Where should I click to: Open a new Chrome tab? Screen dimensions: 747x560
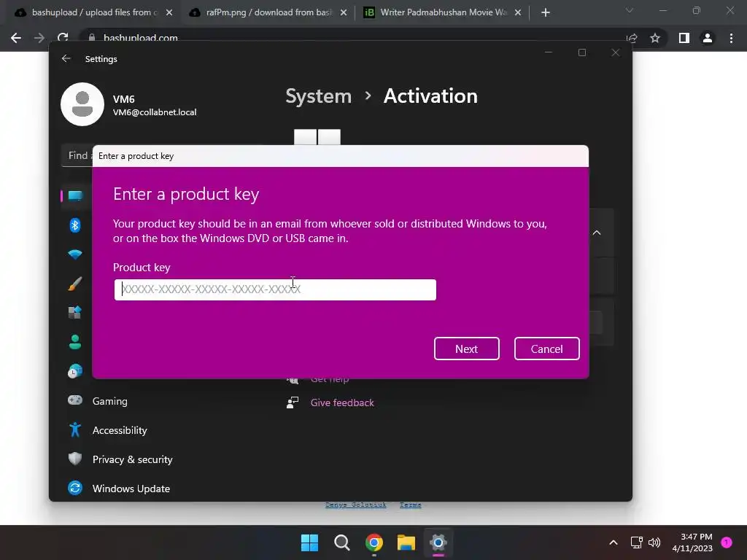click(546, 12)
